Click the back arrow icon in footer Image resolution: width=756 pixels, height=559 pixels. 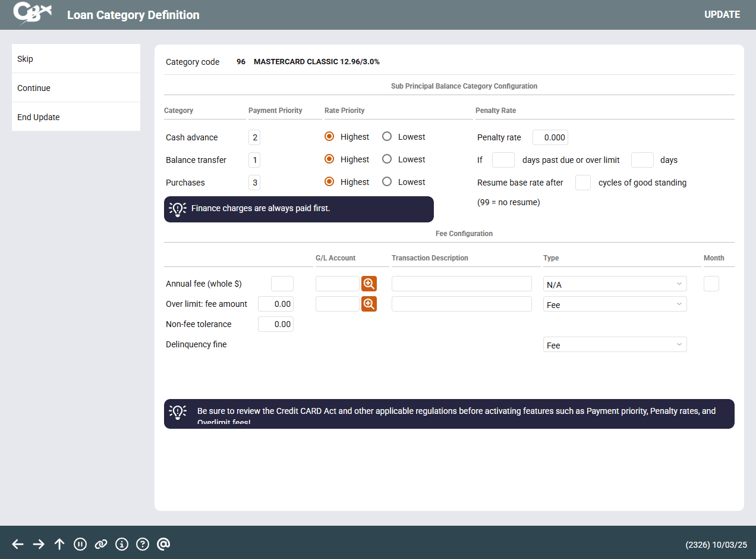[18, 544]
